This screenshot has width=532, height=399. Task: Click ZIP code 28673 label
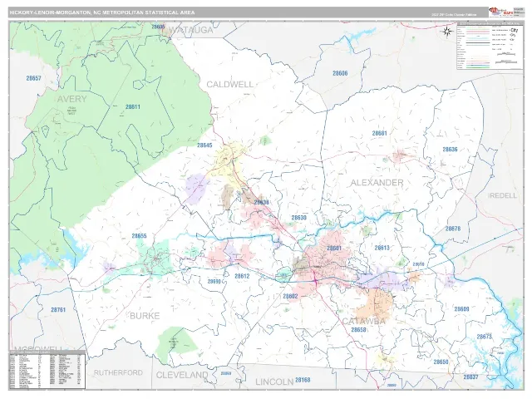tap(484, 337)
